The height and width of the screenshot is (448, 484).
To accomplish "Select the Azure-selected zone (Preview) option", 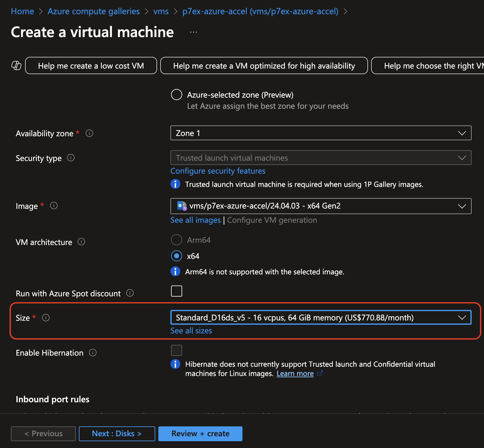I will (x=177, y=95).
